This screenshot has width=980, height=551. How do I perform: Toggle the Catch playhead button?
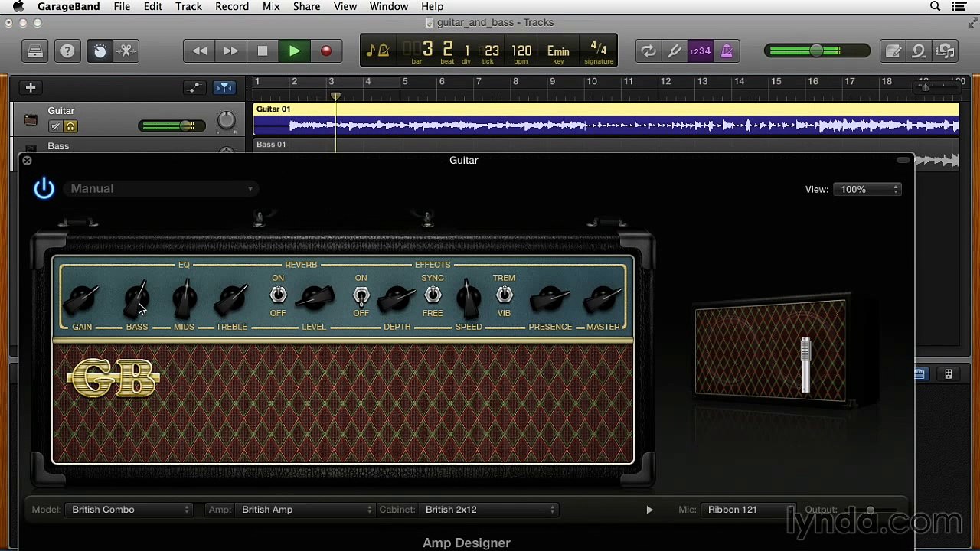(224, 87)
